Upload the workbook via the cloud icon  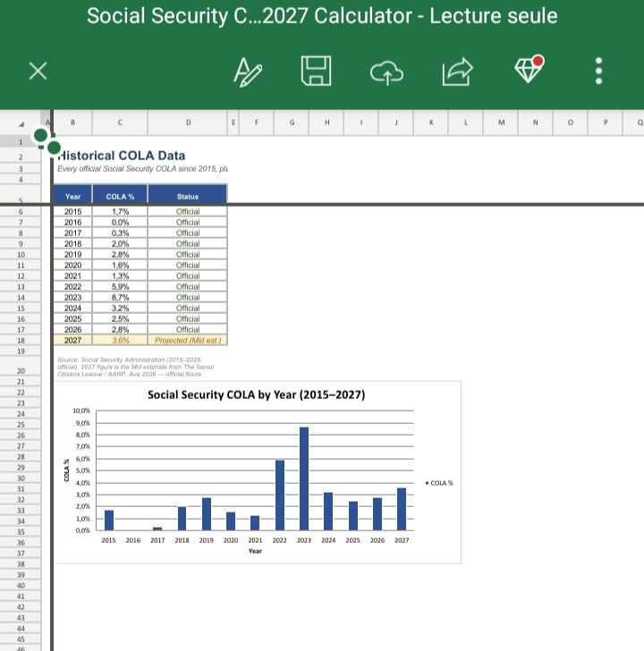[386, 72]
